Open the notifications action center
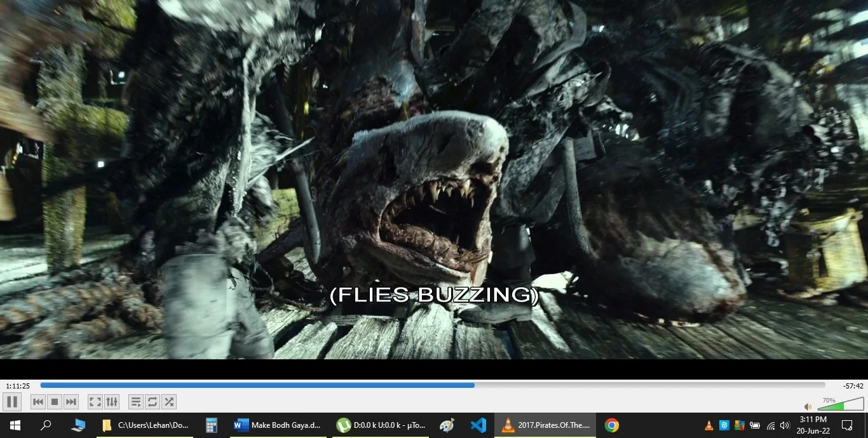 tap(847, 425)
